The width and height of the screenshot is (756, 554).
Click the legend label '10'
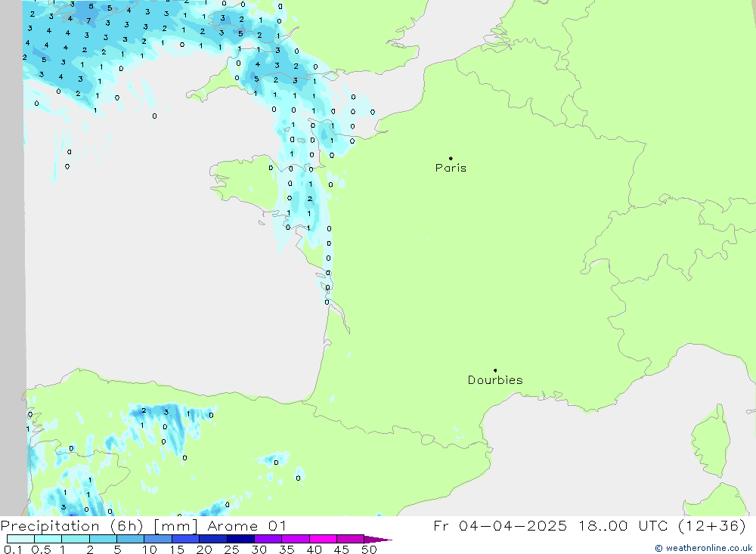pyautogui.click(x=150, y=549)
